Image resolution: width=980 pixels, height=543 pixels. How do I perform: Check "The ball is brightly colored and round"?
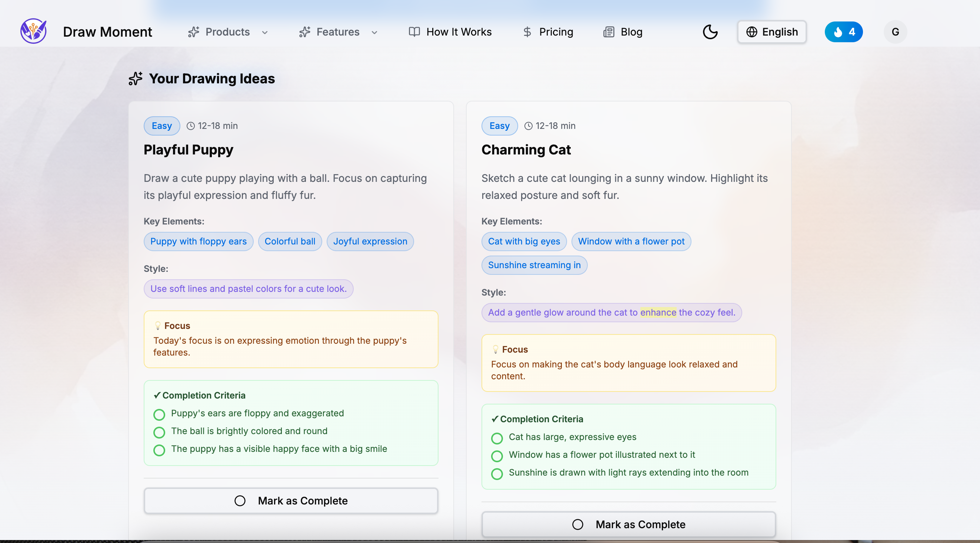[x=159, y=432]
